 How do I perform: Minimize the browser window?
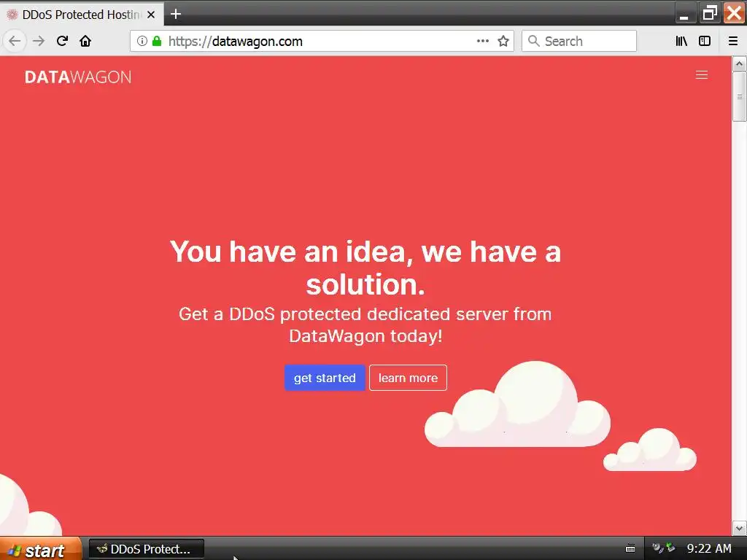tap(684, 13)
